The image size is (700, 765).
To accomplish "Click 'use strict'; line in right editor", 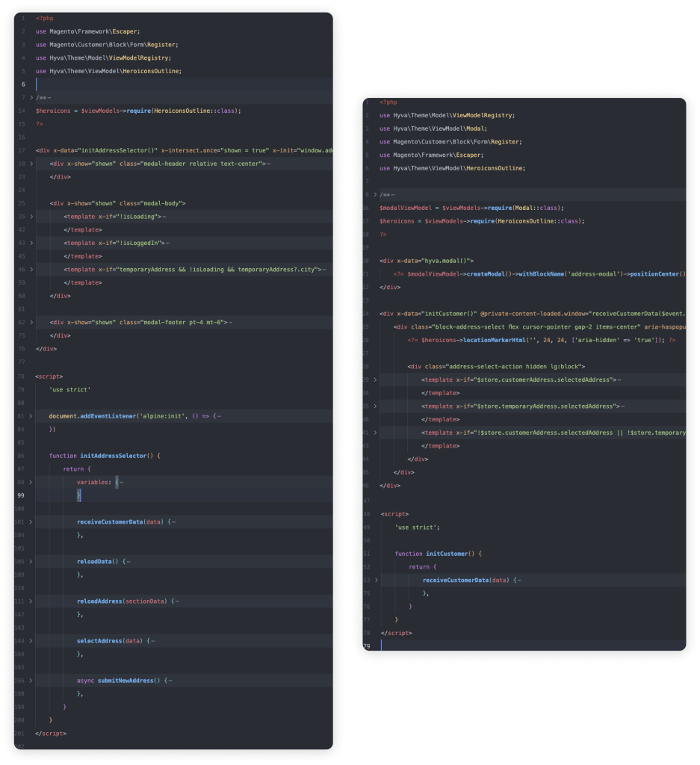I will coord(417,527).
